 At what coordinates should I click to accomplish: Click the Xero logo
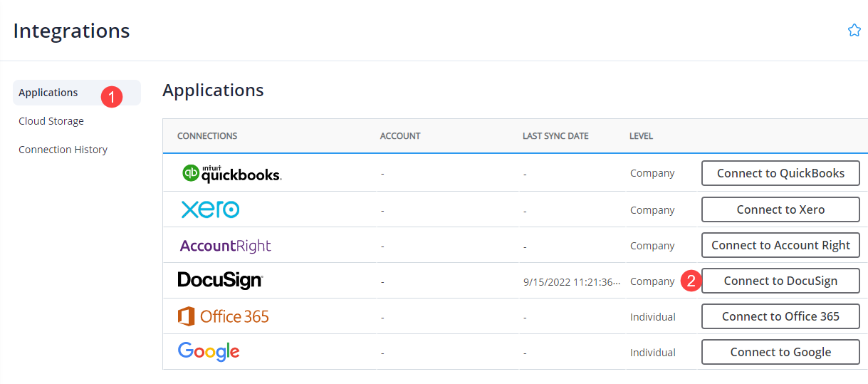210,209
